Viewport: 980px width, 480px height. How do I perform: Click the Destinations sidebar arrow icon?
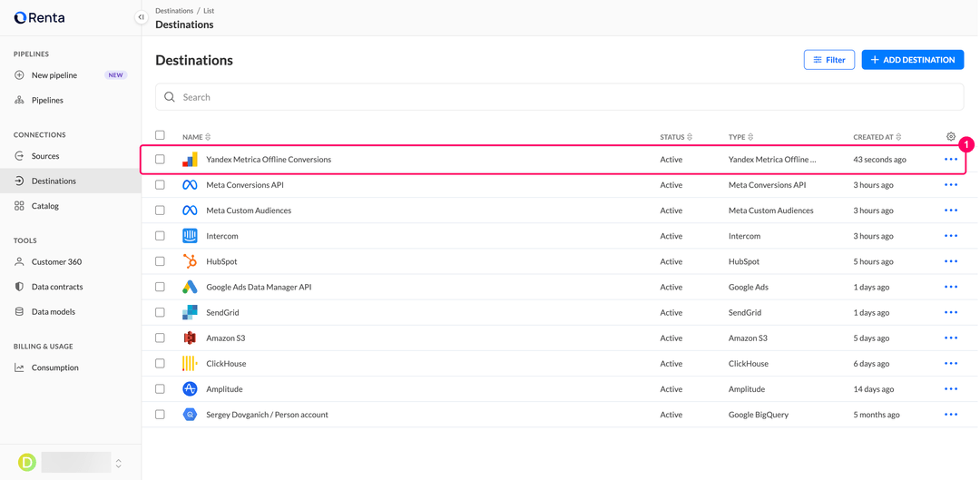(19, 181)
